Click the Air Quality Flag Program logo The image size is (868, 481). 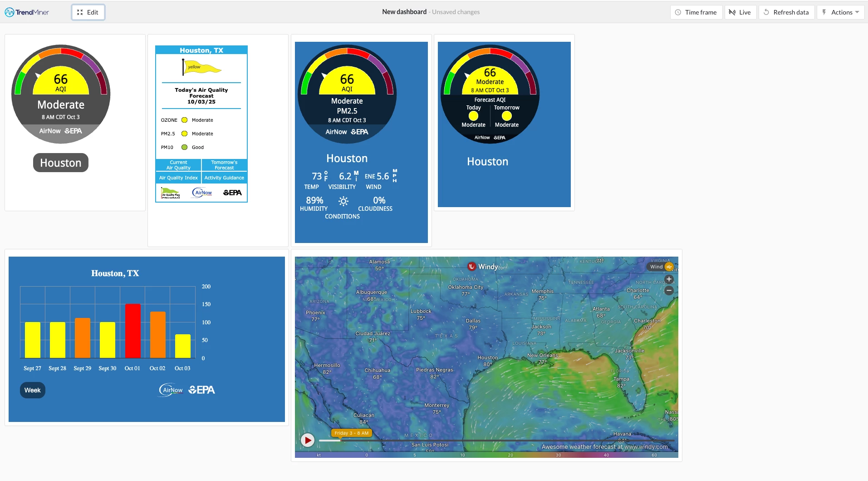pyautogui.click(x=171, y=193)
